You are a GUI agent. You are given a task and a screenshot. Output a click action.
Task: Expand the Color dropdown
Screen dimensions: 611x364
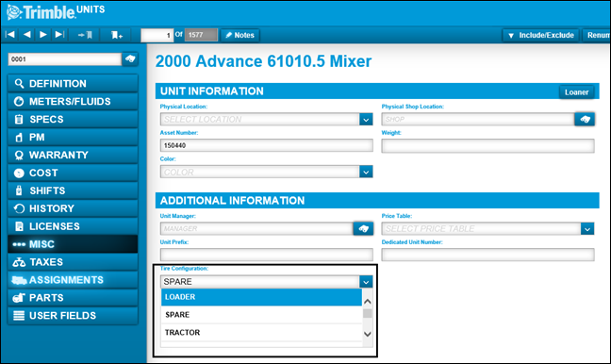point(366,172)
